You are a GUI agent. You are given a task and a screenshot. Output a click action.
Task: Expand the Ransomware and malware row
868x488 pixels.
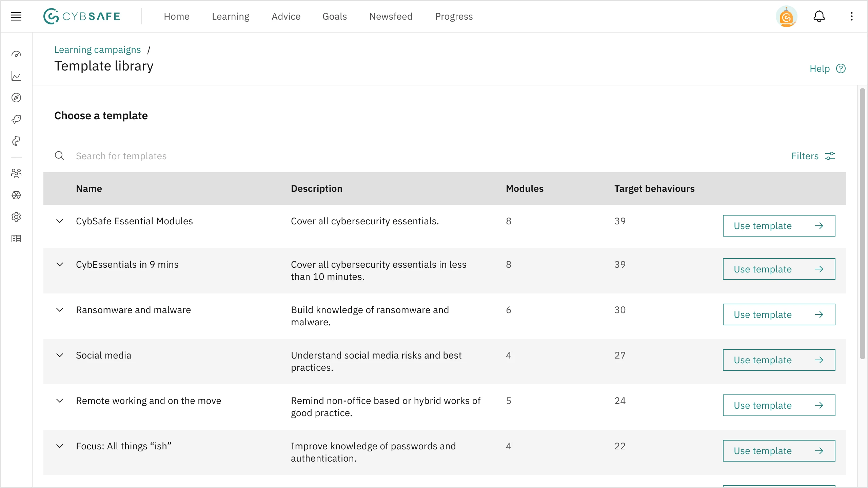(60, 310)
